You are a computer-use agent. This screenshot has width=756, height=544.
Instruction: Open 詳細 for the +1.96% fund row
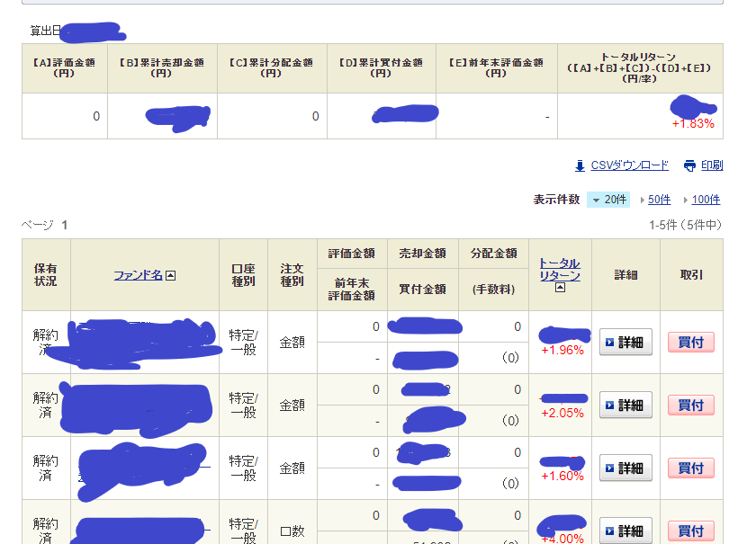coord(625,342)
